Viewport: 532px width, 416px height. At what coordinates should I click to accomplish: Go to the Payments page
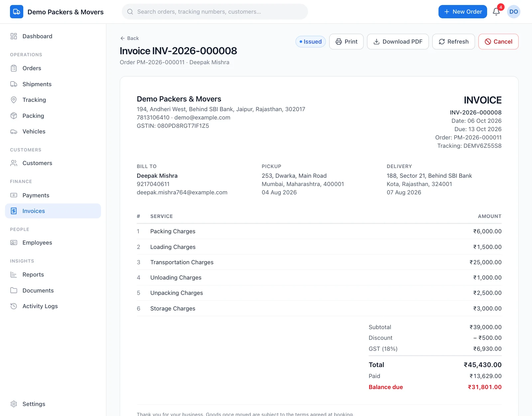point(53,195)
